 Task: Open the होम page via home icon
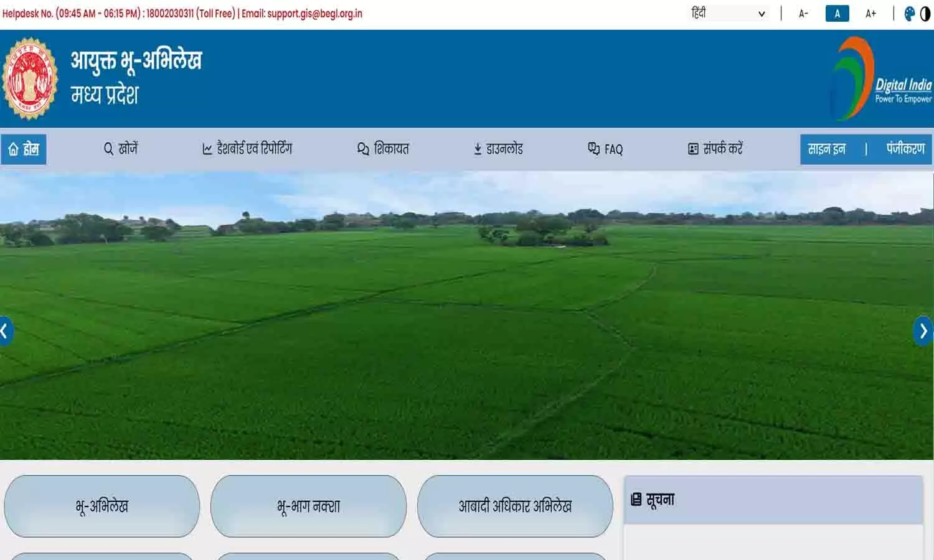click(x=14, y=149)
